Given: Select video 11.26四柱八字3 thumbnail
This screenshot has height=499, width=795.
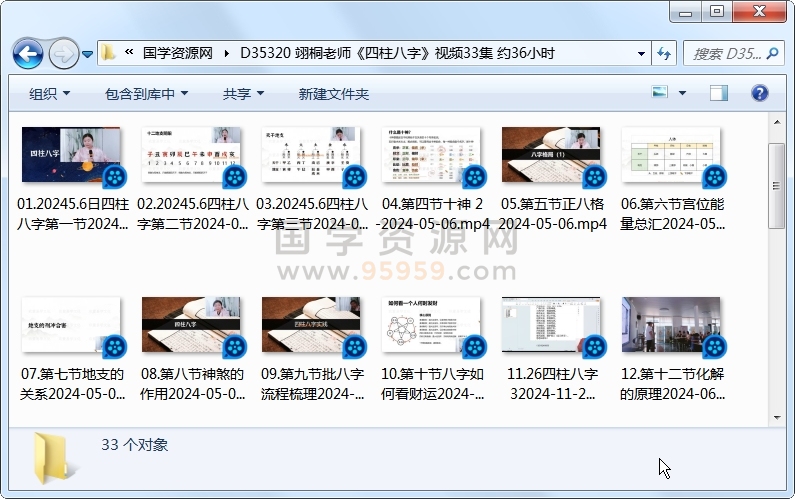Looking at the screenshot, I should (551, 325).
